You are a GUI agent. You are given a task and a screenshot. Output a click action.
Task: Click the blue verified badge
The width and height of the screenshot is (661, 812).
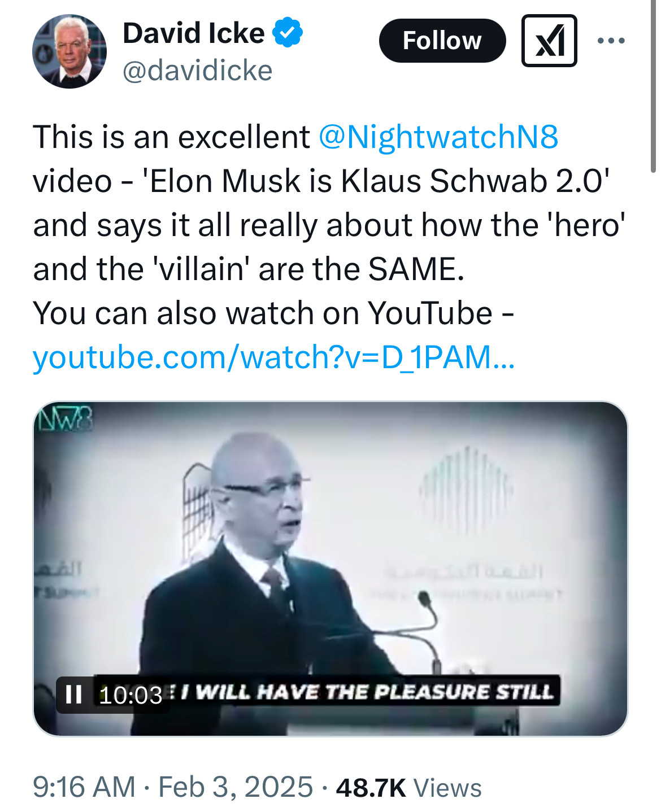[x=288, y=33]
